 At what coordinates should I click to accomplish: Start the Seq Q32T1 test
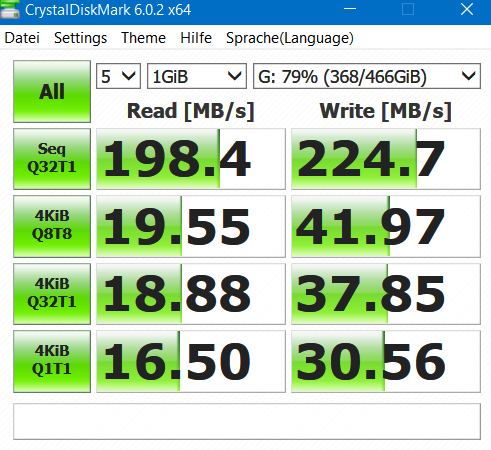point(52,159)
